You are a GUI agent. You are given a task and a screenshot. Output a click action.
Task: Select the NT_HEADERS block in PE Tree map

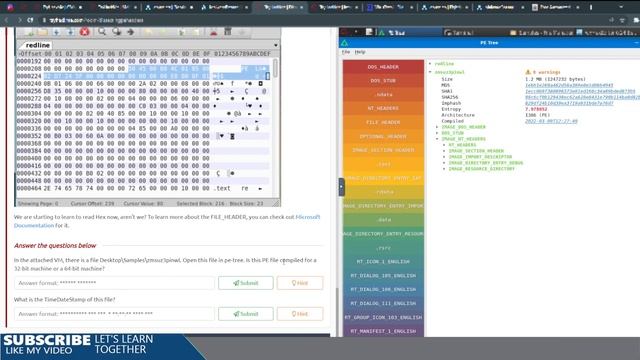[x=383, y=109]
